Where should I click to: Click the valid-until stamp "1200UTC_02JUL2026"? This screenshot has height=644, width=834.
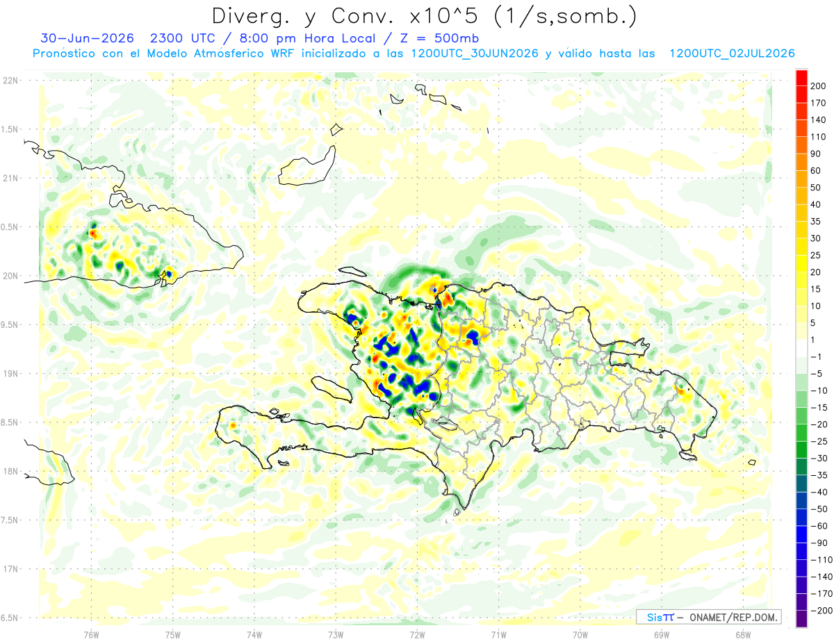pos(732,54)
